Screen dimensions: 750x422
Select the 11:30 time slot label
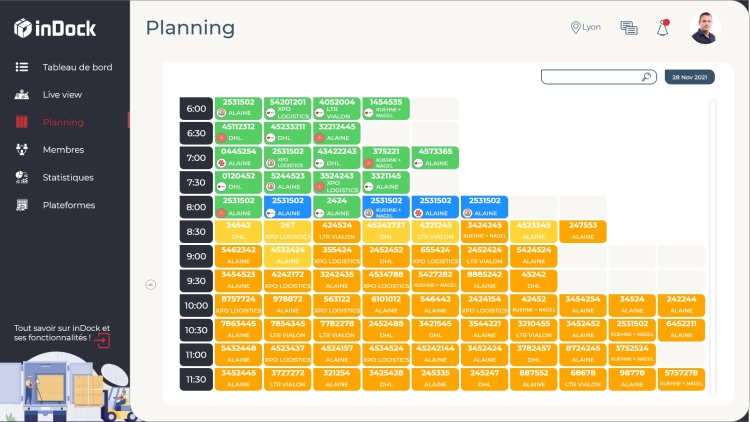(x=196, y=379)
